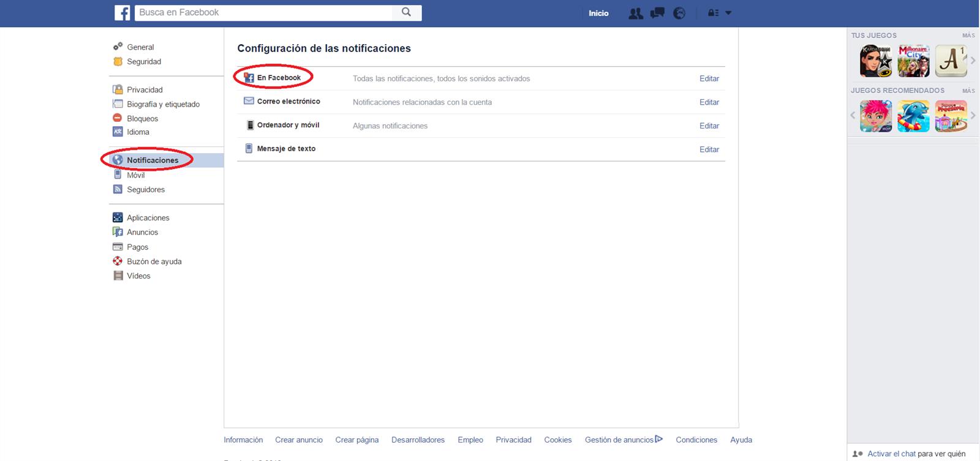Click the search magnifier icon

406,12
